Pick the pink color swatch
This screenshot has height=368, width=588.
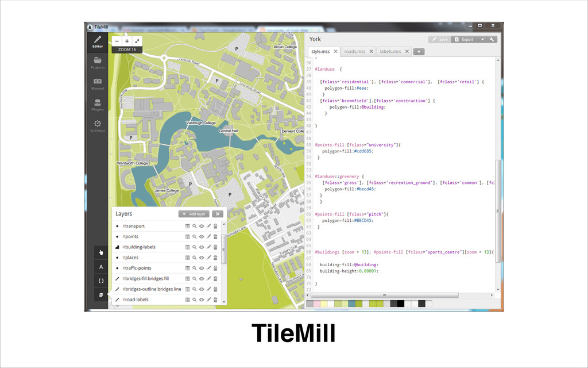(317, 304)
